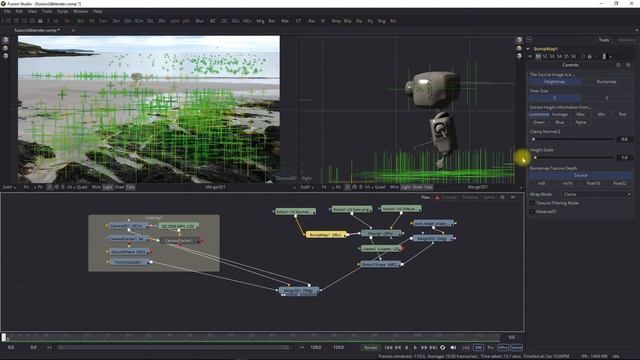Select Bumpmap as source image type
Screen dimensions: 640x360
[607, 82]
